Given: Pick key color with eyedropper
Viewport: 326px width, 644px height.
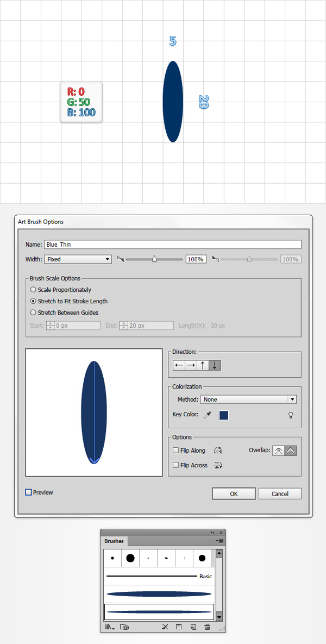Looking at the screenshot, I should (208, 415).
